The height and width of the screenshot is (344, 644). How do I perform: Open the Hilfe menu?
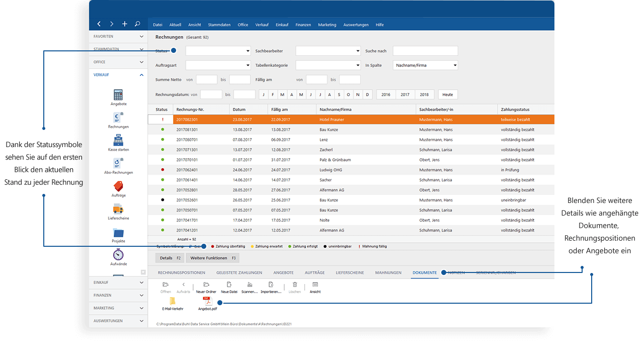(x=380, y=25)
